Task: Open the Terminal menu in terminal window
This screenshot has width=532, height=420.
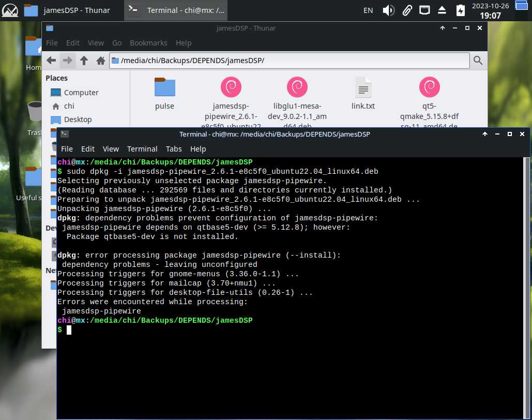Action: click(x=142, y=149)
